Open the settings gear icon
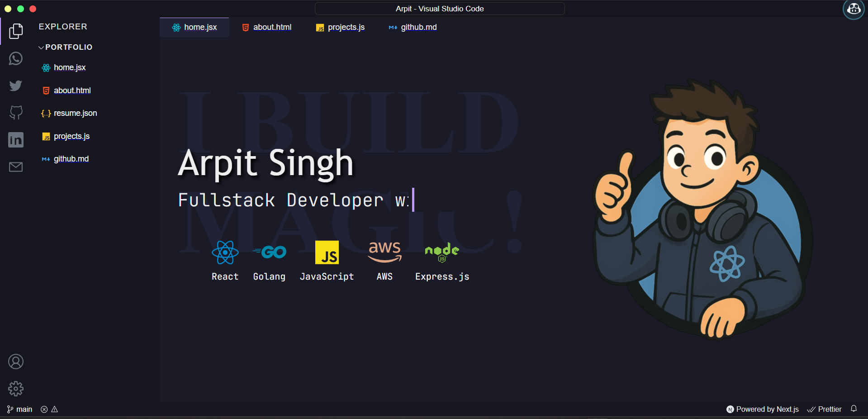The height and width of the screenshot is (419, 868). click(16, 389)
